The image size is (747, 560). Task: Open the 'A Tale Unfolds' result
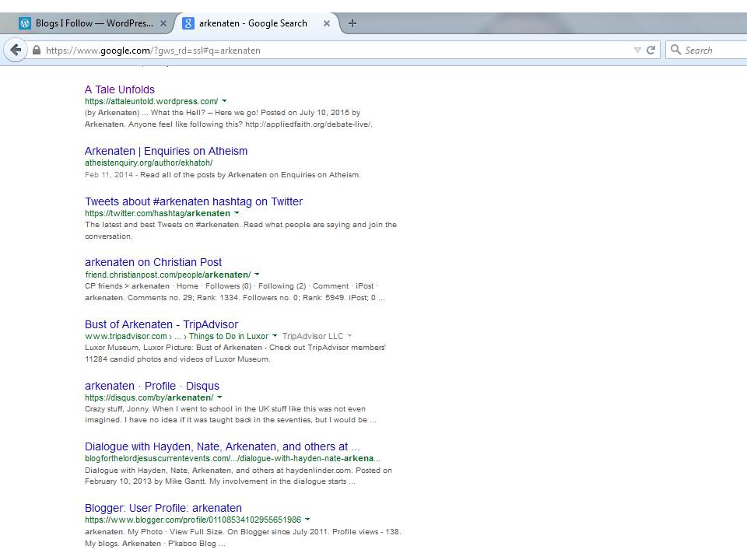(120, 89)
